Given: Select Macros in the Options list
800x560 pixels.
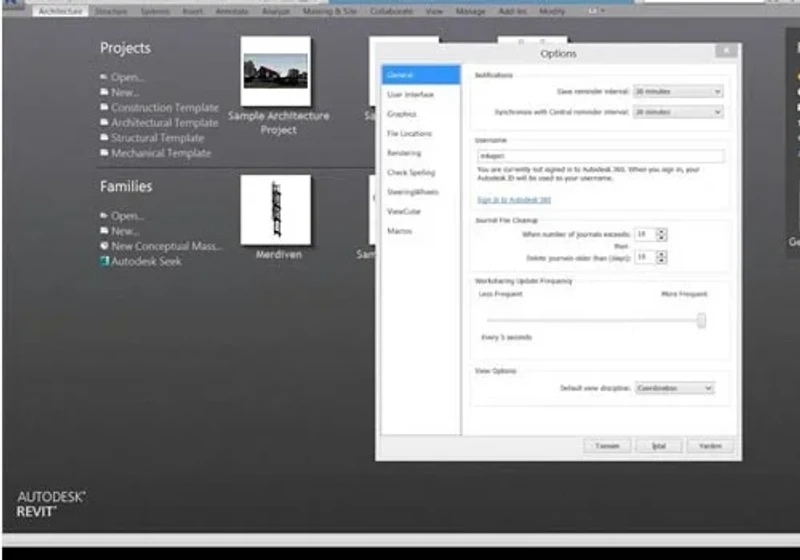Looking at the screenshot, I should coord(421,231).
